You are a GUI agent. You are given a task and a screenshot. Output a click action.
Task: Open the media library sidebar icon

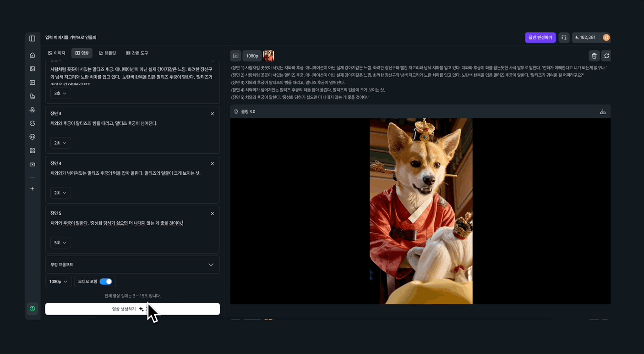[32, 164]
